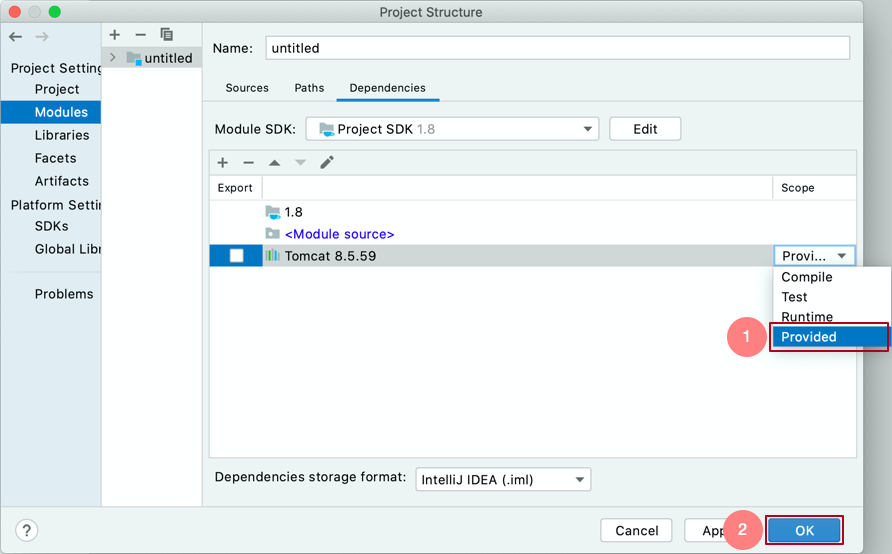Viewport: 892px width, 554px height.
Task: Select Project in settings sidebar
Action: 57,89
